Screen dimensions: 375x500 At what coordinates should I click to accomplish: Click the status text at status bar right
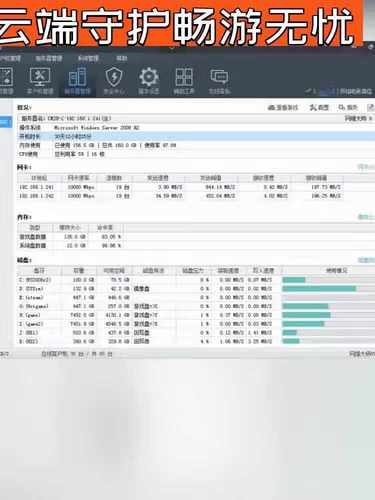point(362,354)
